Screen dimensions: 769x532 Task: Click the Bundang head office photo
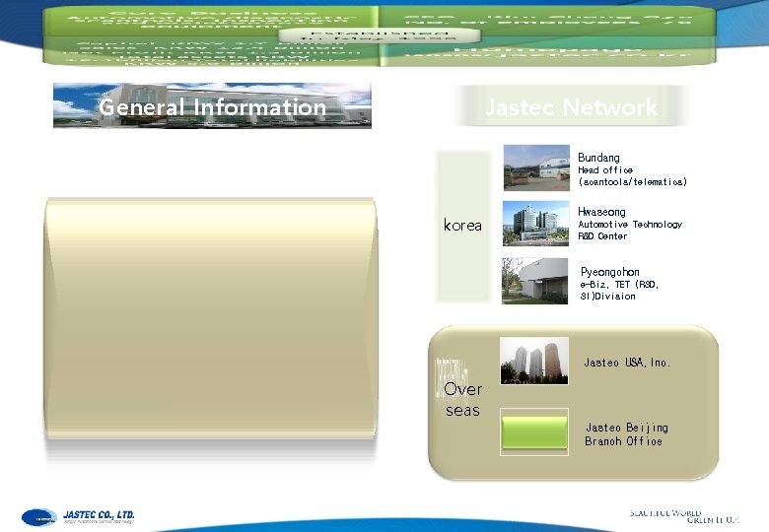[x=536, y=167]
